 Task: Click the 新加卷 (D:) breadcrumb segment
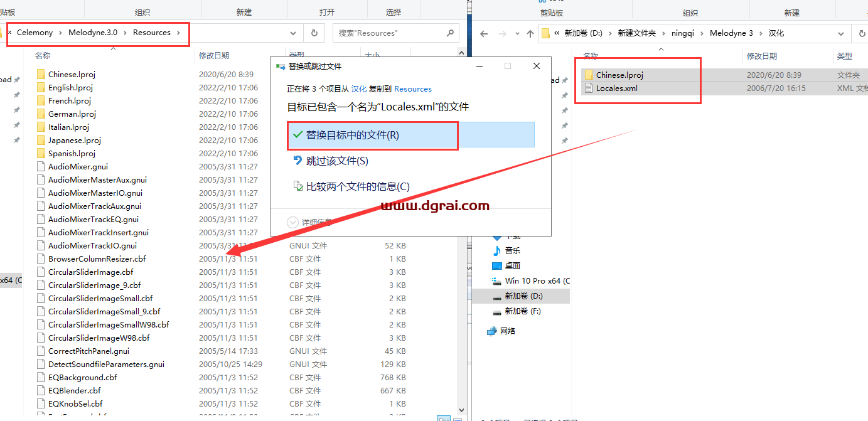(x=583, y=33)
